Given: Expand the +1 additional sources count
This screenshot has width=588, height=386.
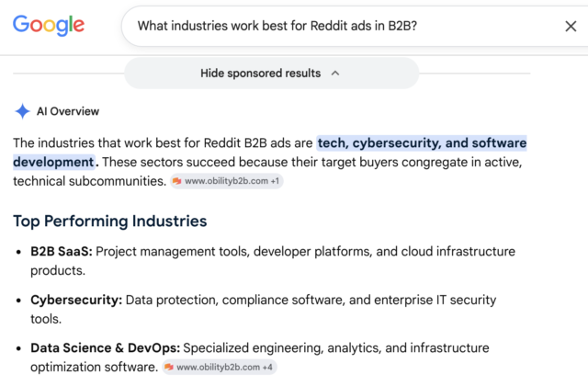Looking at the screenshot, I should pyautogui.click(x=275, y=181).
